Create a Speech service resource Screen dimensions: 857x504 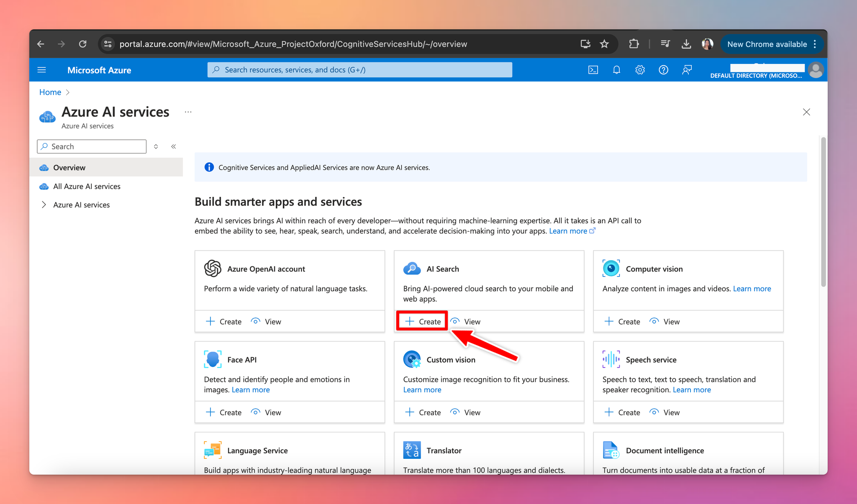click(622, 412)
